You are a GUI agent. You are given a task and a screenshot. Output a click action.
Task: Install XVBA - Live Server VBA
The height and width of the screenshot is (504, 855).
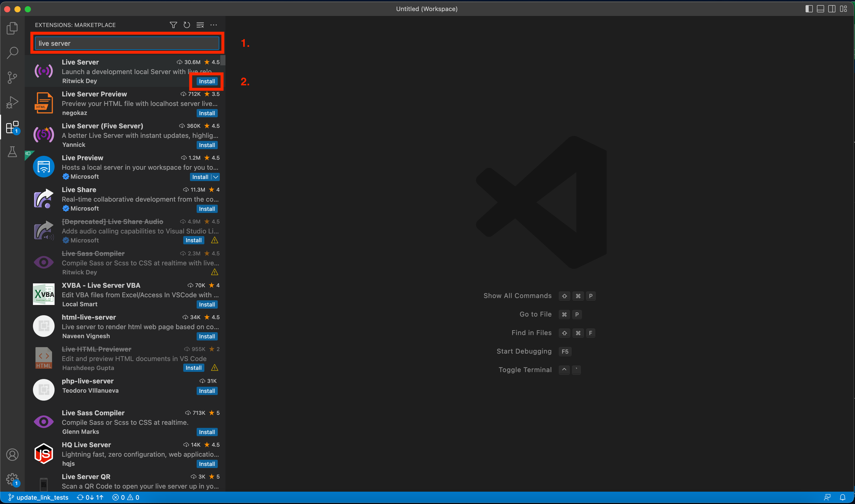207,304
